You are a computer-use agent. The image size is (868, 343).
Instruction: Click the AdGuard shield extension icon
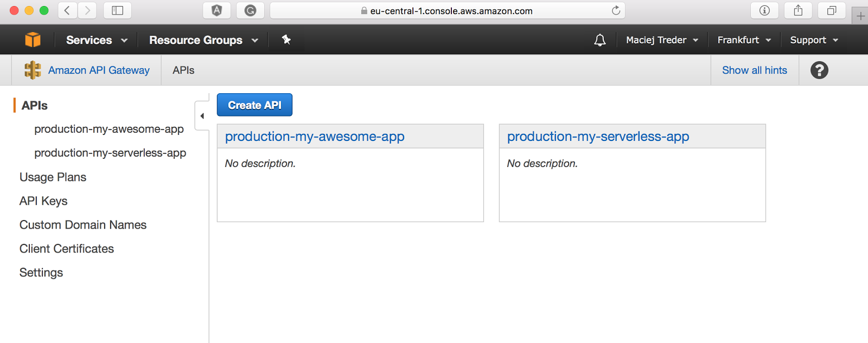click(x=216, y=10)
